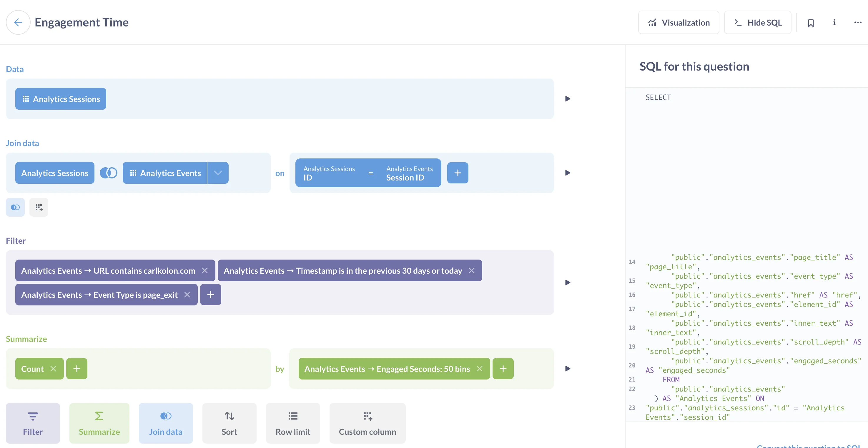Image resolution: width=868 pixels, height=448 pixels.
Task: Add a Sort step
Action: tap(229, 423)
